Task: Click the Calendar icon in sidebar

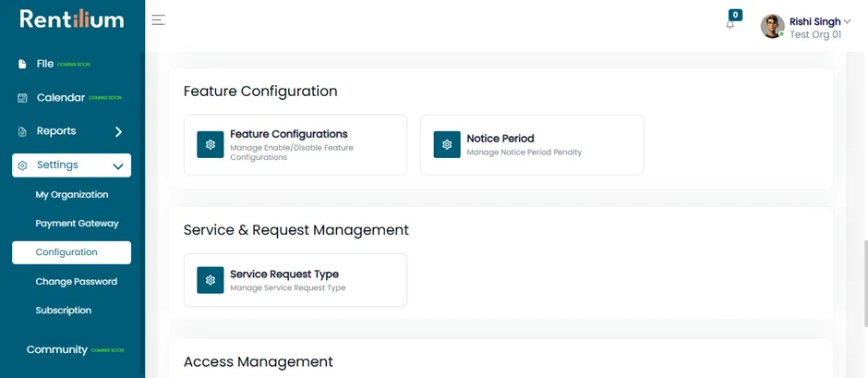Action: 22,98
